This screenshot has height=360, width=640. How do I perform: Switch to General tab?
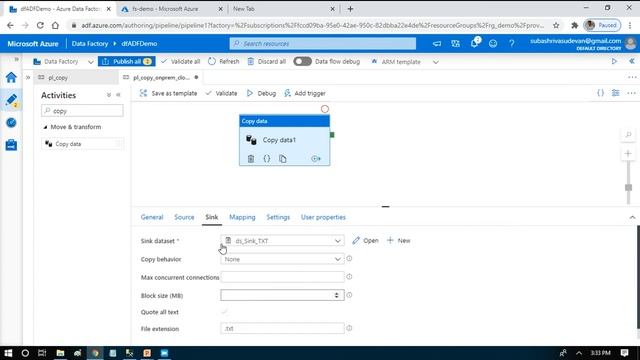click(152, 217)
